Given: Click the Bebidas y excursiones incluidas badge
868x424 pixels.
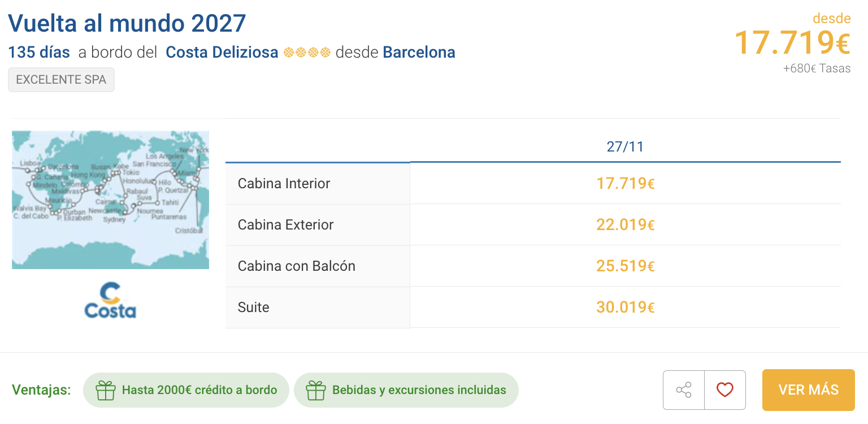Looking at the screenshot, I should [406, 390].
